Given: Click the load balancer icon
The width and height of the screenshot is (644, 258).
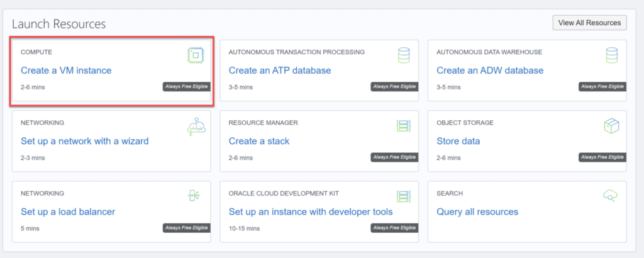Looking at the screenshot, I should [196, 196].
